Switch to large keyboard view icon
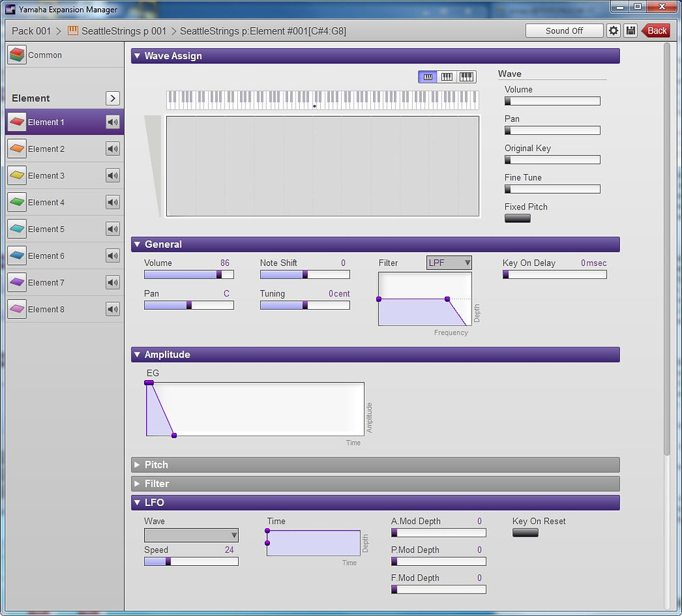The width and height of the screenshot is (682, 616). click(x=467, y=77)
